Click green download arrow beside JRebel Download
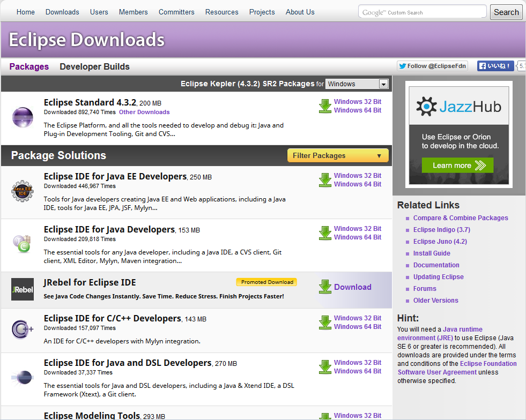This screenshot has height=420, width=526. pos(325,287)
